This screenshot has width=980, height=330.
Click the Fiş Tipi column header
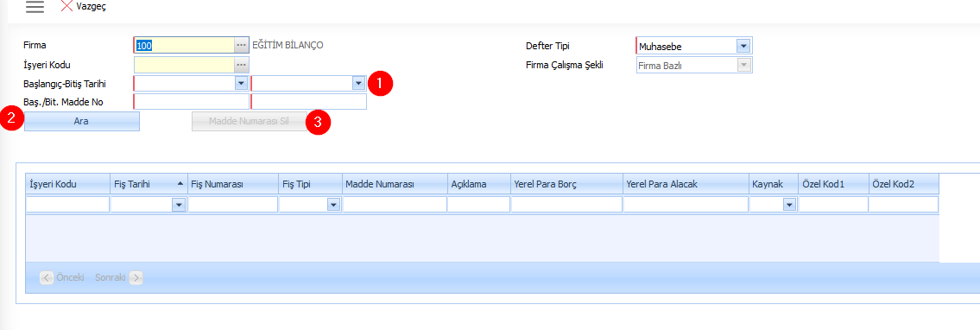pos(310,184)
